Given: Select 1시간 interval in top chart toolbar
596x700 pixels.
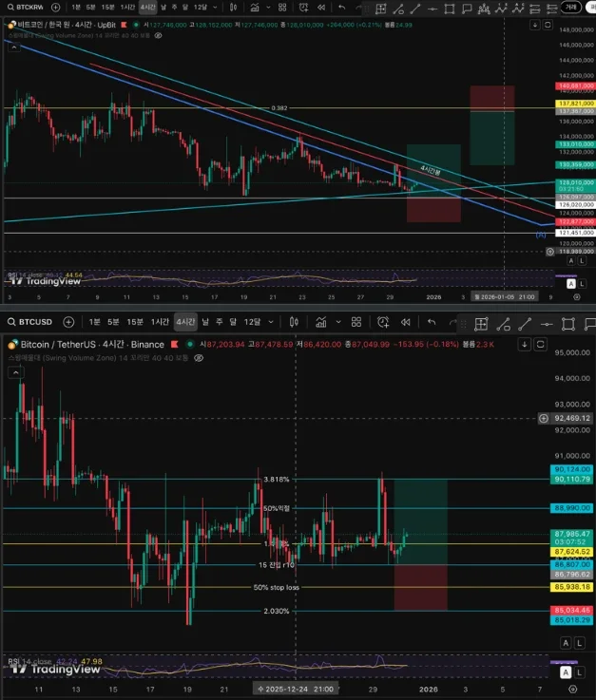Looking at the screenshot, I should pos(127,8).
